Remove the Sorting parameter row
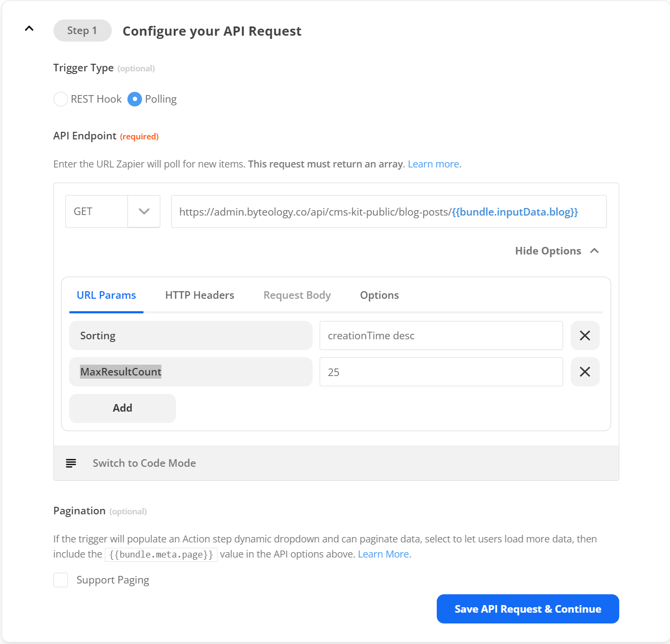 585,336
